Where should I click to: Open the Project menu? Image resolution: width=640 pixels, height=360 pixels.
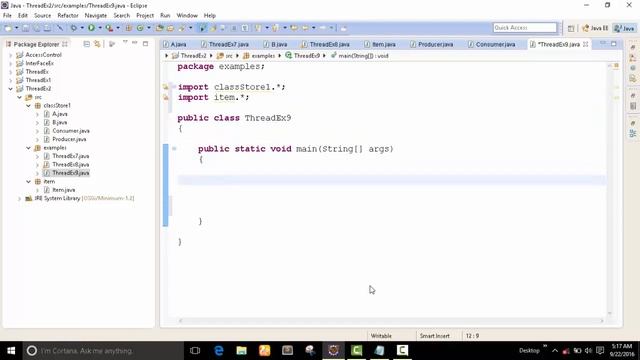145,16
